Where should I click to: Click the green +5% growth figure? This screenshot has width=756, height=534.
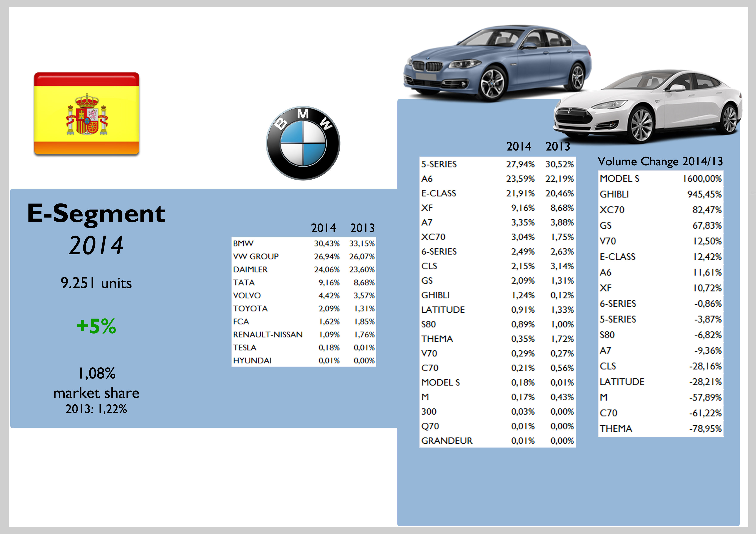tap(96, 326)
